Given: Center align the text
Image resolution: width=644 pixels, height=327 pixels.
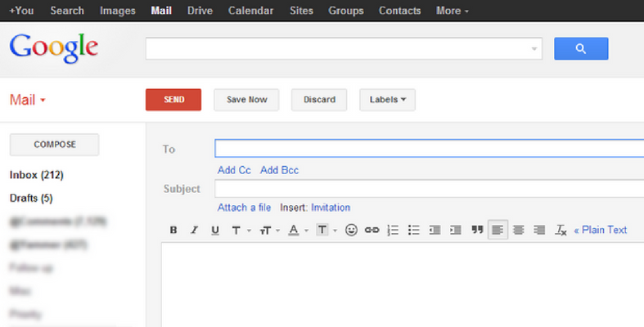Looking at the screenshot, I should [x=519, y=230].
